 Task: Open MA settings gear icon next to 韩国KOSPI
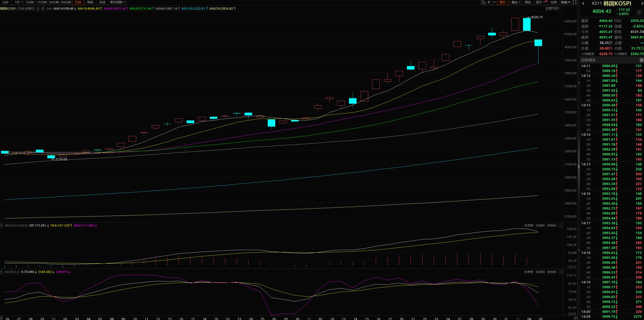(43, 8)
